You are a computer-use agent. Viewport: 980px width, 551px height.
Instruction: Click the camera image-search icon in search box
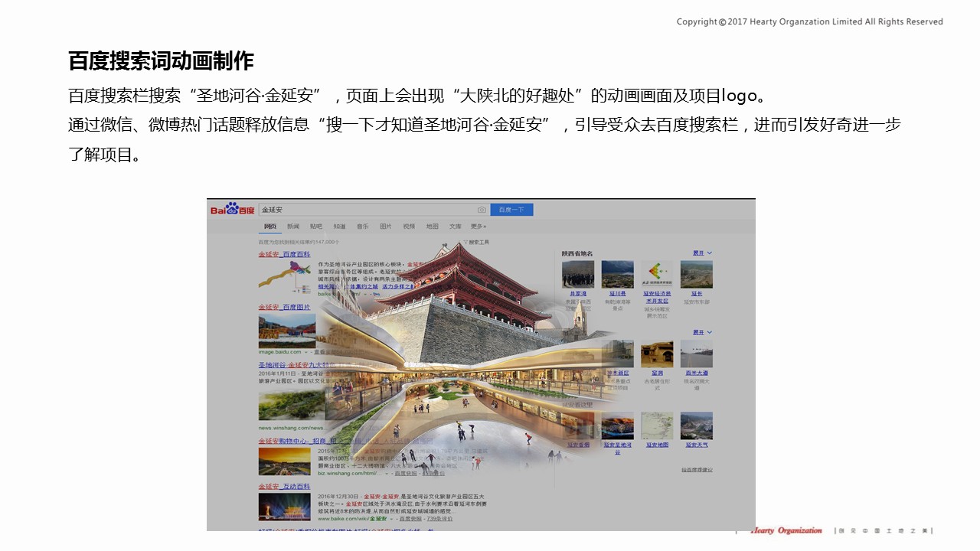coord(482,210)
